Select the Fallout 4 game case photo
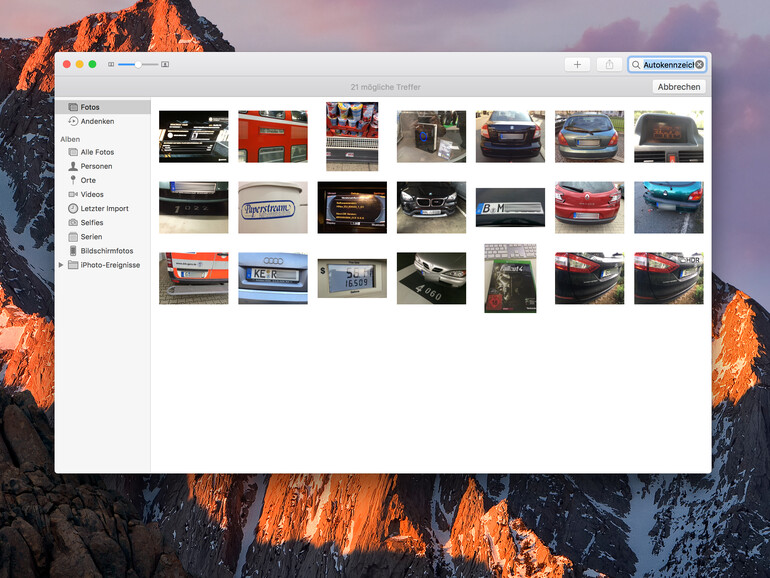The height and width of the screenshot is (578, 770). pos(510,278)
